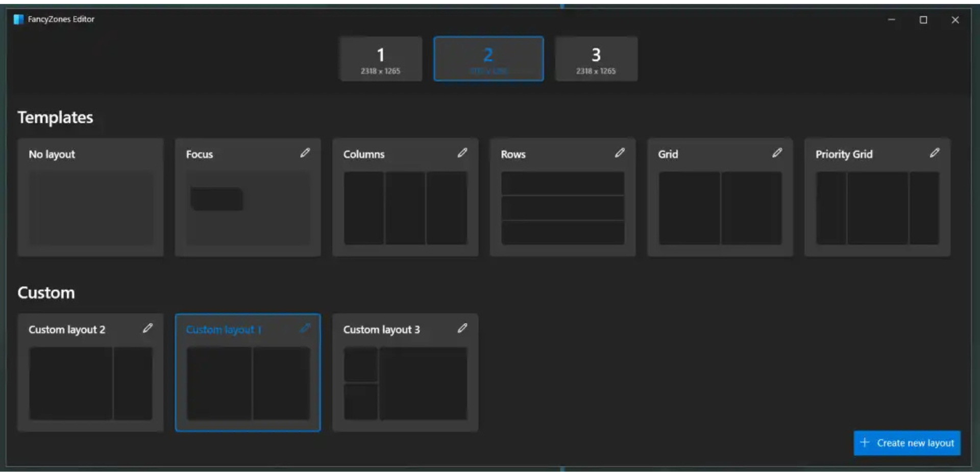Select Custom layout 3 preview
The width and height of the screenshot is (980, 472).
tap(405, 384)
